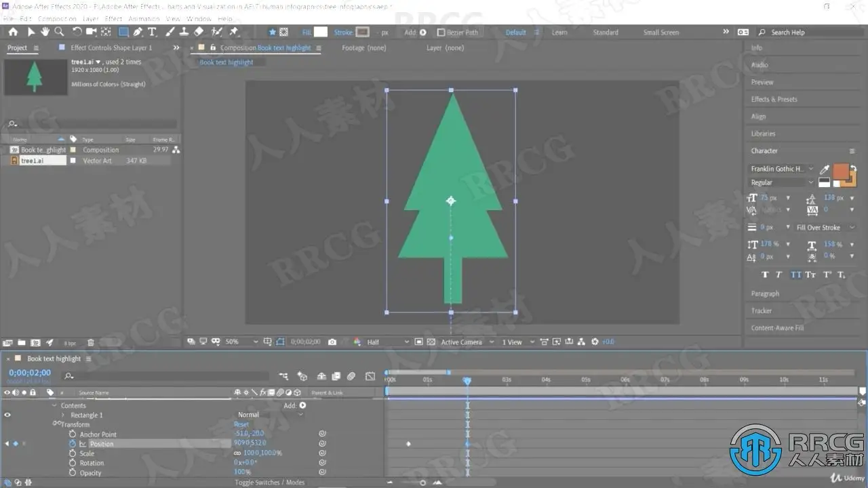
Task: Toggle Scale stopwatch
Action: click(x=73, y=453)
